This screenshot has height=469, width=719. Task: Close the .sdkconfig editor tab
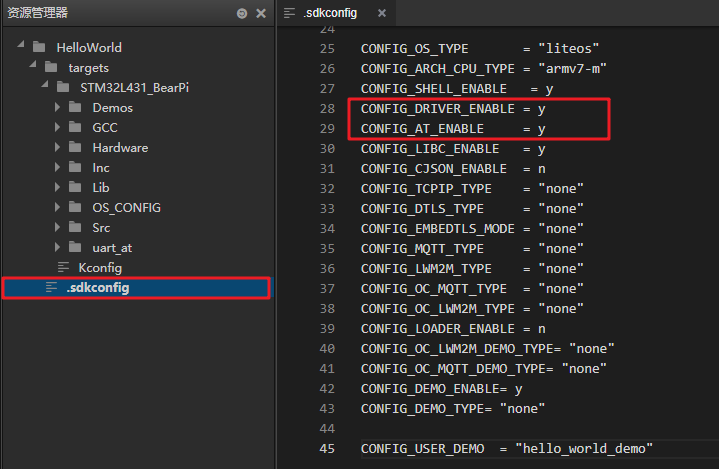[382, 13]
